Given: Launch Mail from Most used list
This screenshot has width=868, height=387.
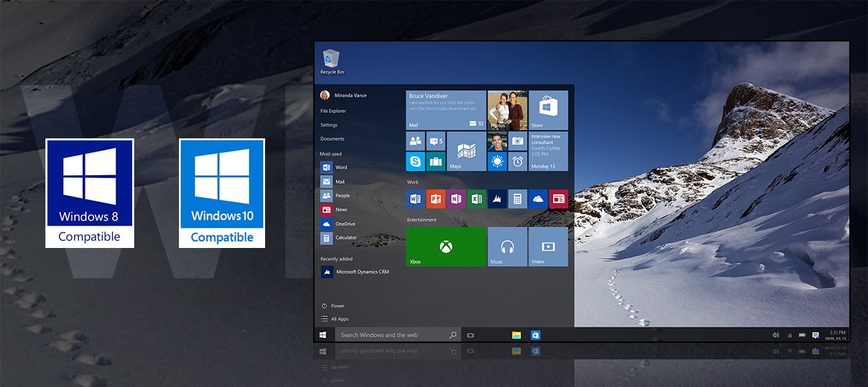Looking at the screenshot, I should pyautogui.click(x=333, y=181).
